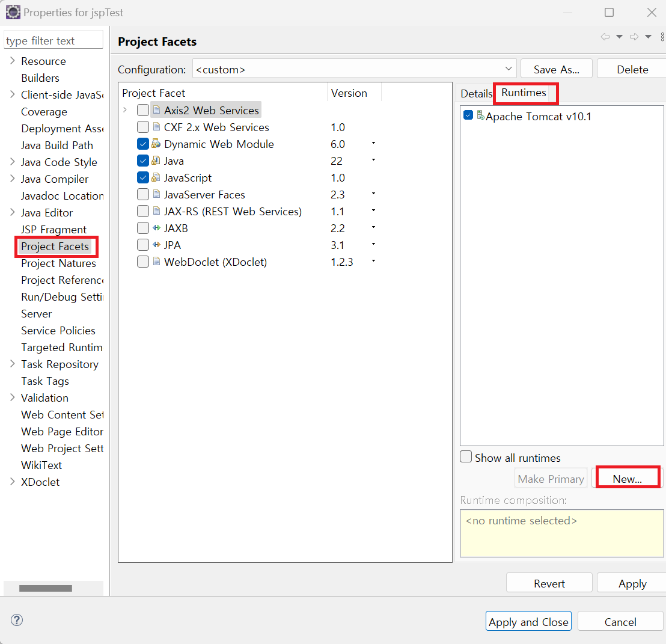This screenshot has width=666, height=644.
Task: Open Dynamic Web Module version dropdown
Action: (x=373, y=143)
